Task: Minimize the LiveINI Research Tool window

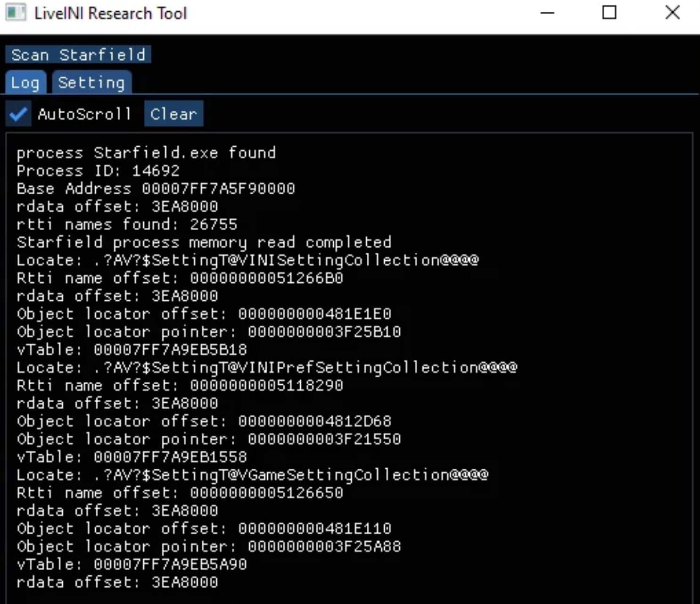Action: (547, 13)
